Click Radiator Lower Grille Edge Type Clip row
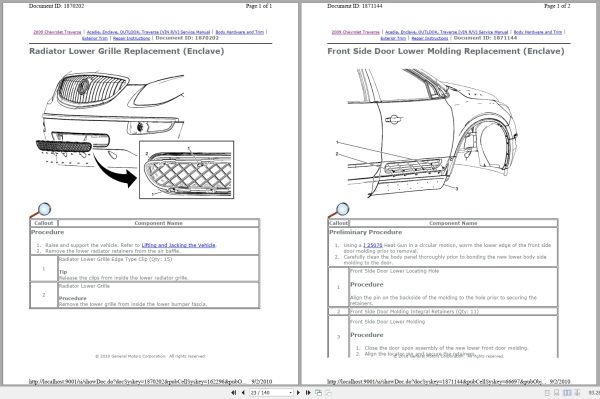Screen dimensions: 600x399 click(145, 269)
